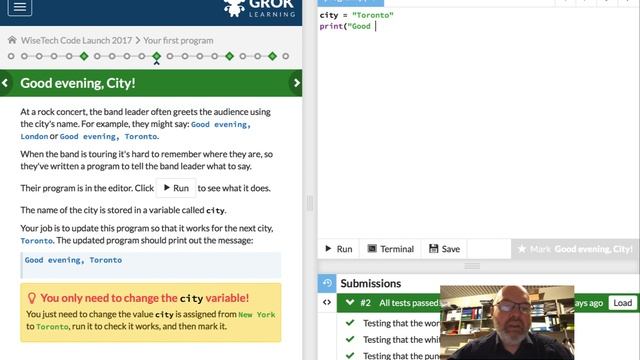Screen dimensions: 640x360
Task: Click the webcam video overlay
Action: point(507,322)
